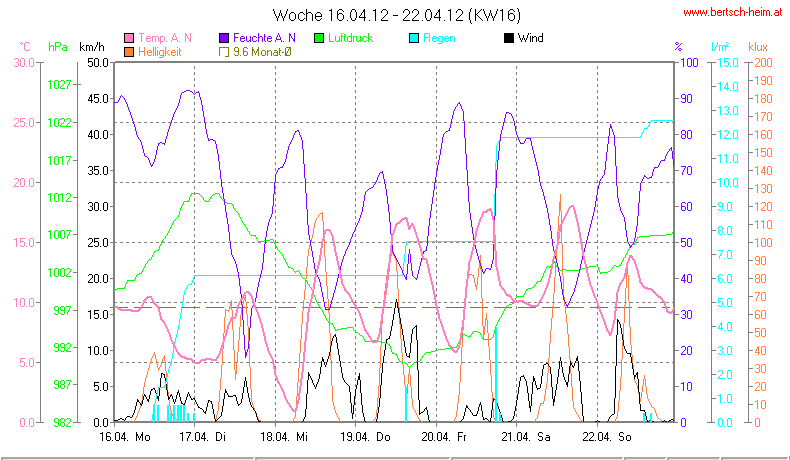Click the 997 value on the hPa axis
Screen dimensions: 790x460
[x=62, y=310]
